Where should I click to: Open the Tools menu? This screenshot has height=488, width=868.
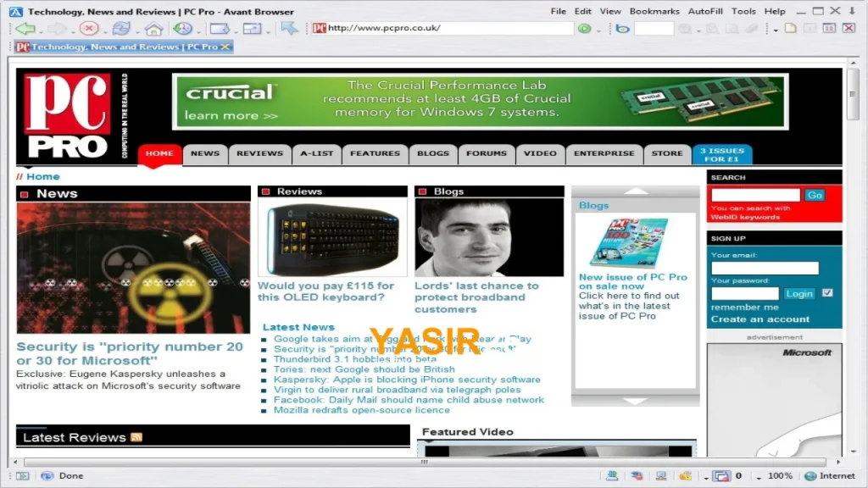tap(743, 11)
